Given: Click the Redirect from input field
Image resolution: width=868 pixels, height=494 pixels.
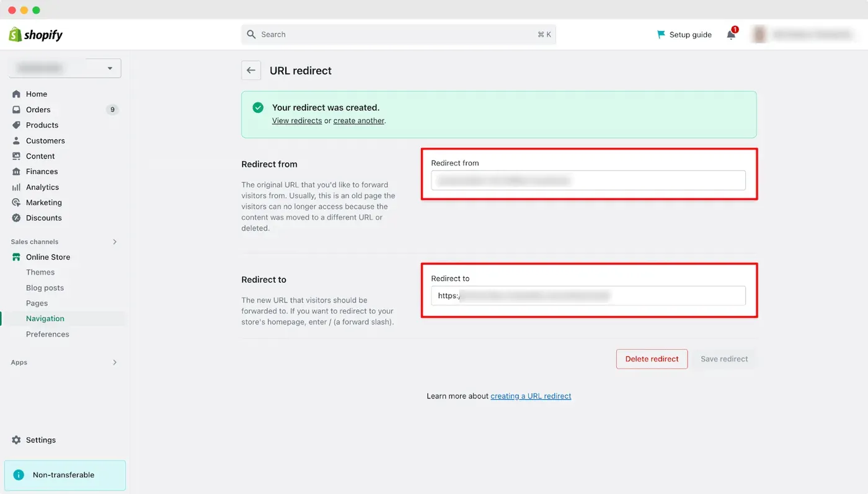Looking at the screenshot, I should (x=588, y=180).
